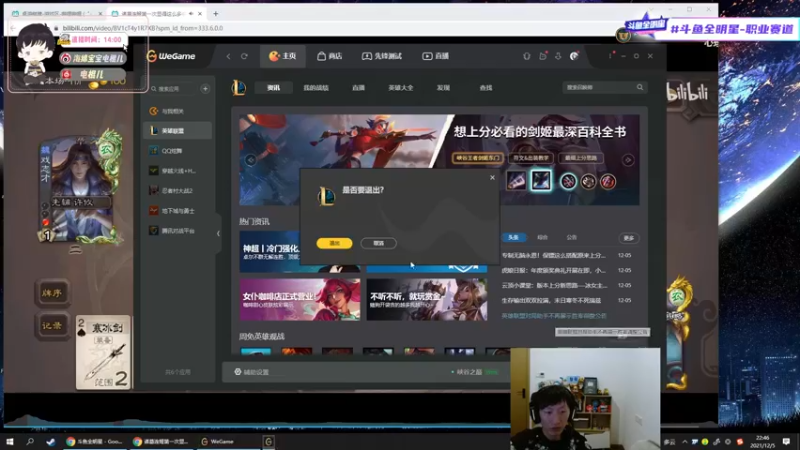Open the 主页 home tab in WeGame

[x=283, y=56]
